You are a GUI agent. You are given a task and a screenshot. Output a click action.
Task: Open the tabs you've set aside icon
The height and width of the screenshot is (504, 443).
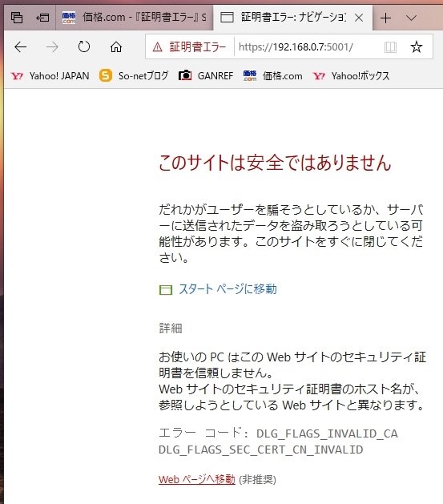17,18
